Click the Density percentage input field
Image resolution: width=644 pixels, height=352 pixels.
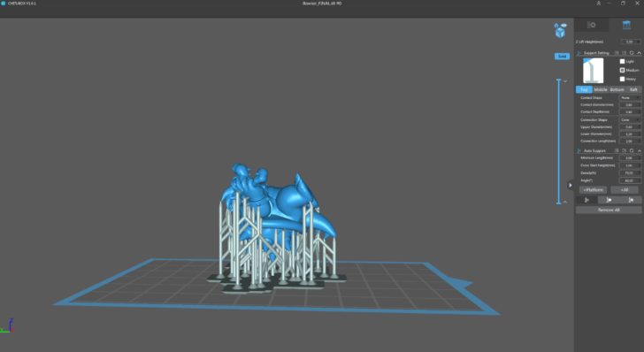630,173
